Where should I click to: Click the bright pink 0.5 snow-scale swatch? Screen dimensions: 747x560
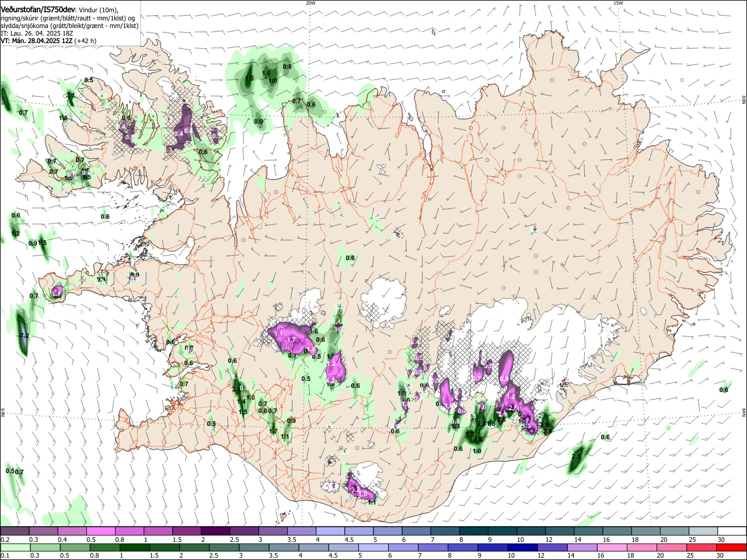point(100,531)
